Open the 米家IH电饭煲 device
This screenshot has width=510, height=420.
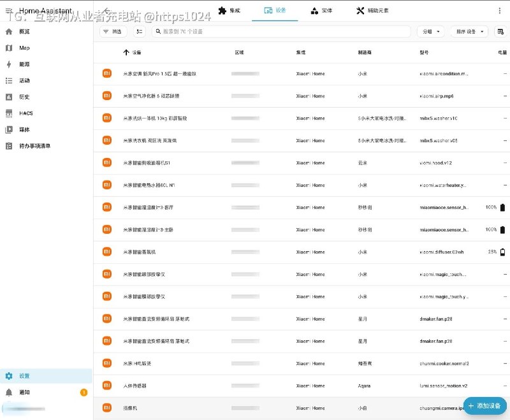coord(137,363)
